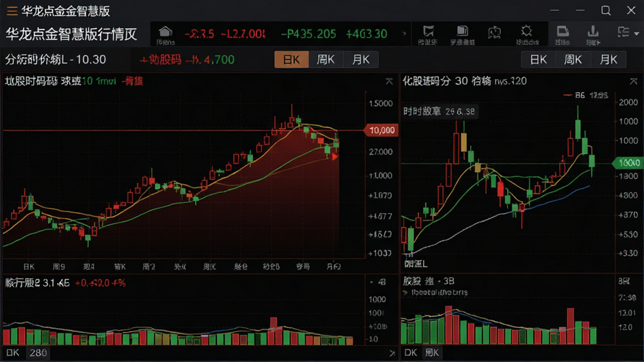Close the window with the X button

coord(631,10)
